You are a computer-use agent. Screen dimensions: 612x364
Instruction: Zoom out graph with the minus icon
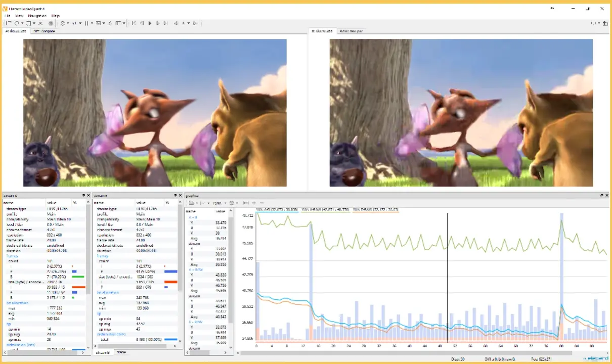[x=262, y=203]
